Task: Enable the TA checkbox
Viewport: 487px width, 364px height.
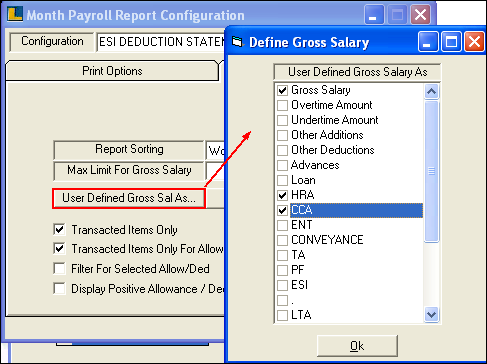Action: point(282,255)
